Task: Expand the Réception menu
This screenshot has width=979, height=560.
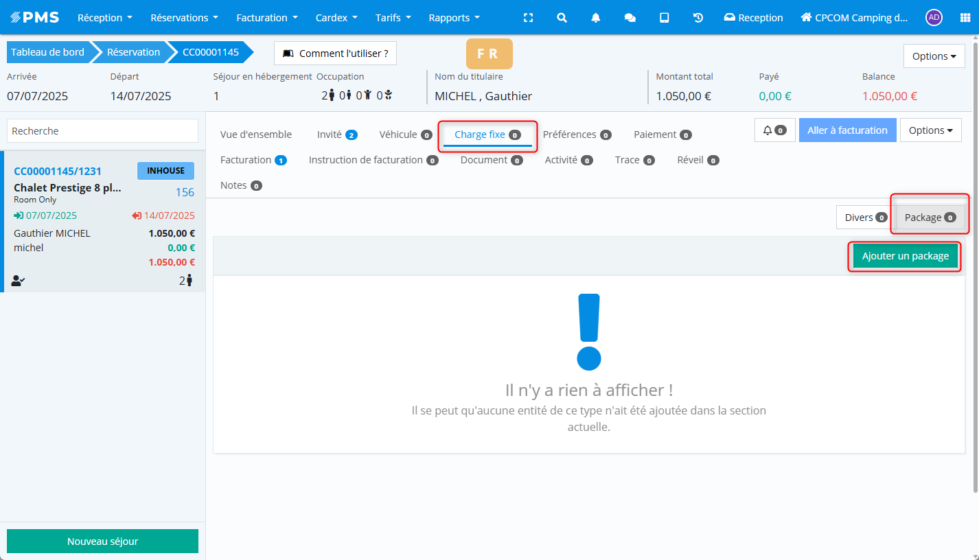Action: [104, 18]
